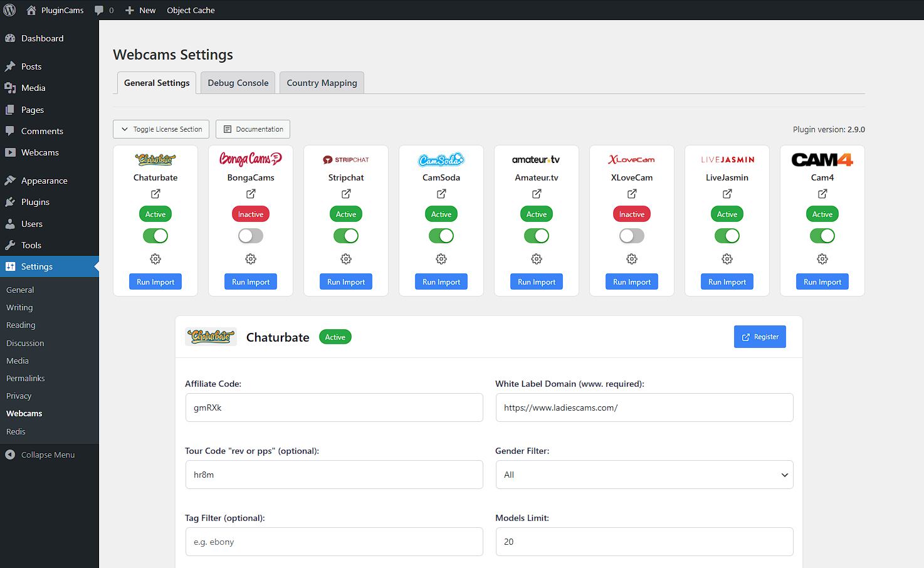This screenshot has height=568, width=924.
Task: Click the Affiliate Code input field
Action: click(x=334, y=408)
